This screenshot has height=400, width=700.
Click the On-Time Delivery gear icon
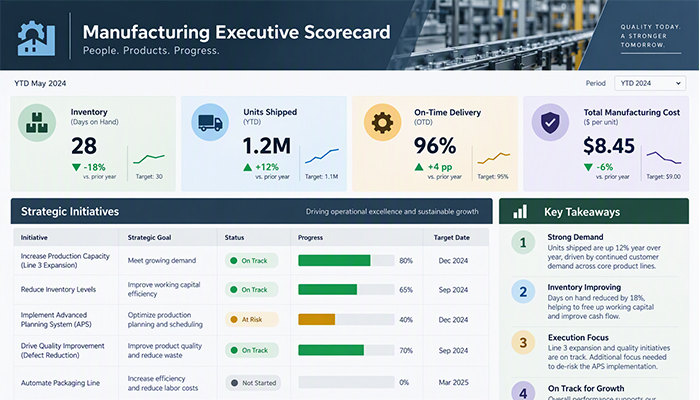(x=383, y=122)
